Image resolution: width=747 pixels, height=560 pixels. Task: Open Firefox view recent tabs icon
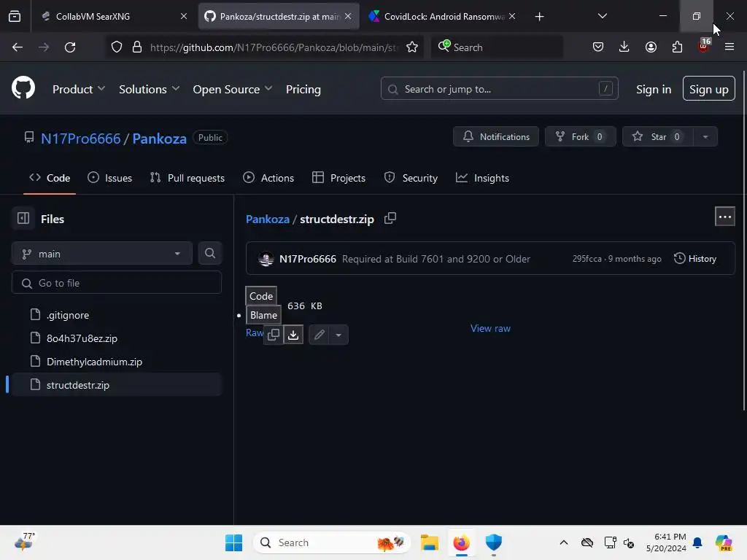click(15, 16)
